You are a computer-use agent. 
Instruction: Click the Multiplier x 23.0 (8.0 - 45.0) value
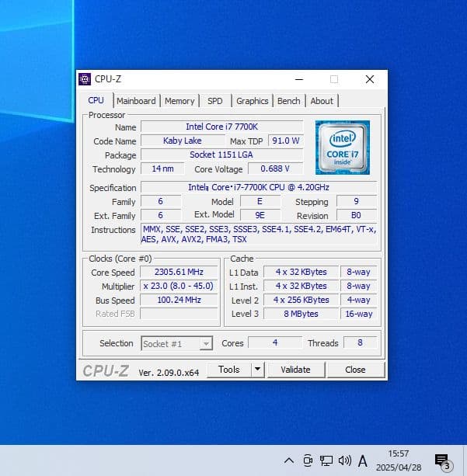pos(179,286)
